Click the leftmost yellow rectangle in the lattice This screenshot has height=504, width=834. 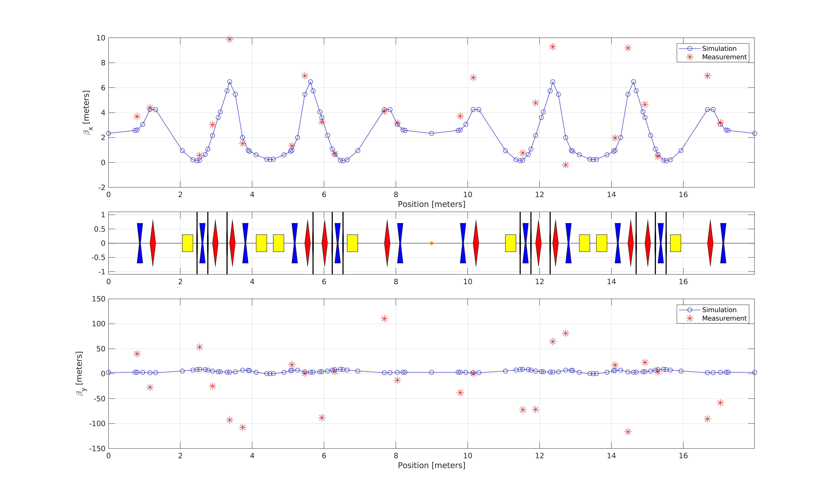tap(188, 243)
